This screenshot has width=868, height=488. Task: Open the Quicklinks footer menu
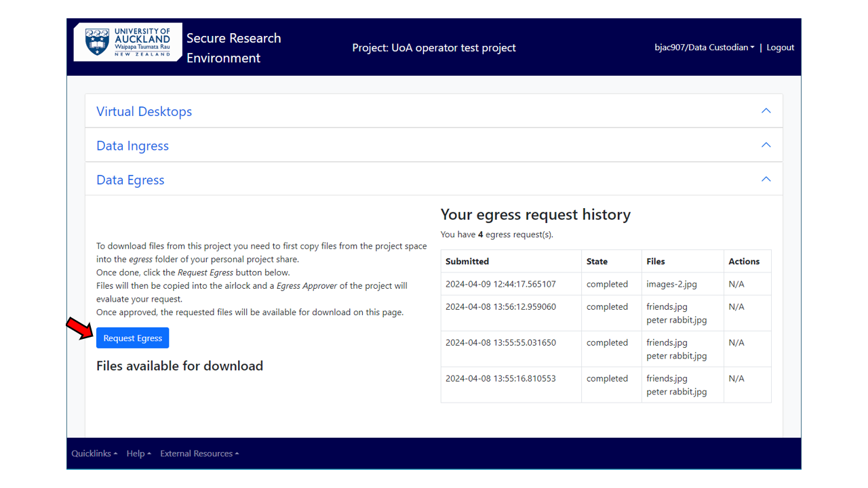tap(94, 453)
